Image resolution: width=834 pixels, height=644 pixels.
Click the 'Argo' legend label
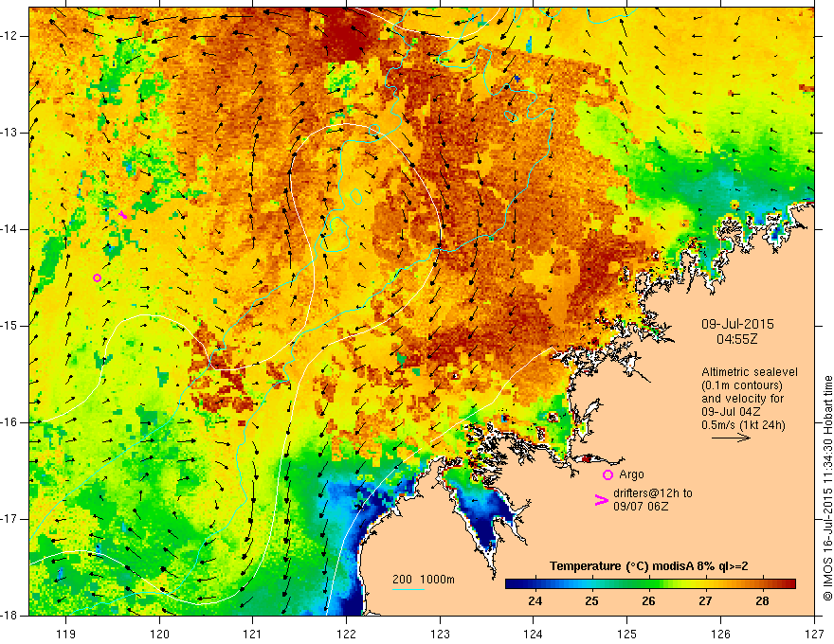coord(631,474)
